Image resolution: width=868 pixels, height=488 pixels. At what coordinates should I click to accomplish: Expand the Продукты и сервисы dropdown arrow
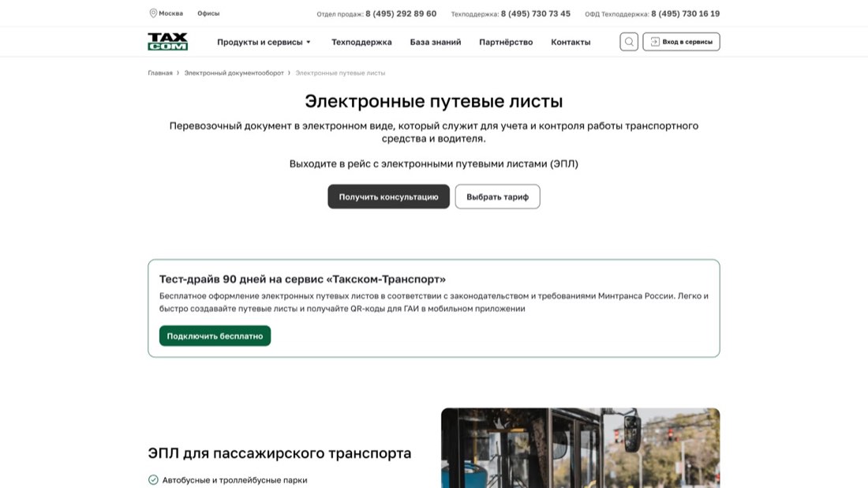point(309,42)
